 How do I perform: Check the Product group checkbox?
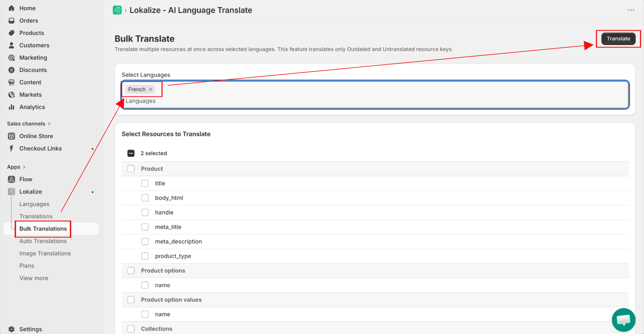click(x=131, y=169)
